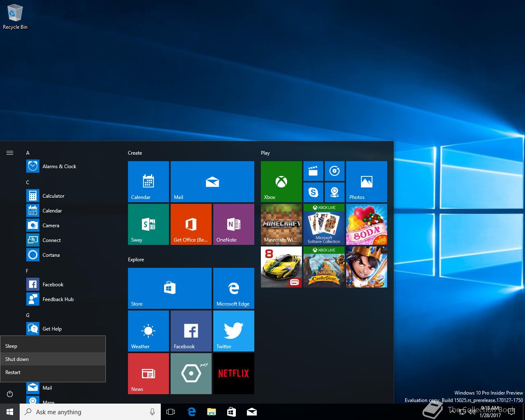Open the Age of Empires Castle Siege tile
This screenshot has width=525, height=420.
324,267
